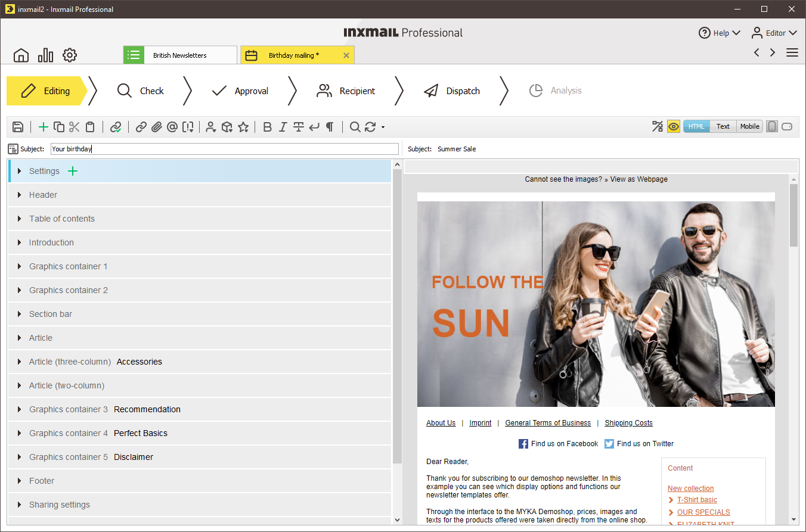Image resolution: width=806 pixels, height=532 pixels.
Task: Click the green plus add icon in toolbar
Action: click(44, 127)
